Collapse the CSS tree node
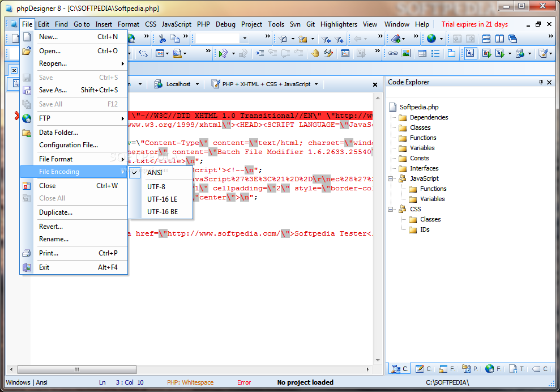This screenshot has width=560, height=392. click(390, 210)
